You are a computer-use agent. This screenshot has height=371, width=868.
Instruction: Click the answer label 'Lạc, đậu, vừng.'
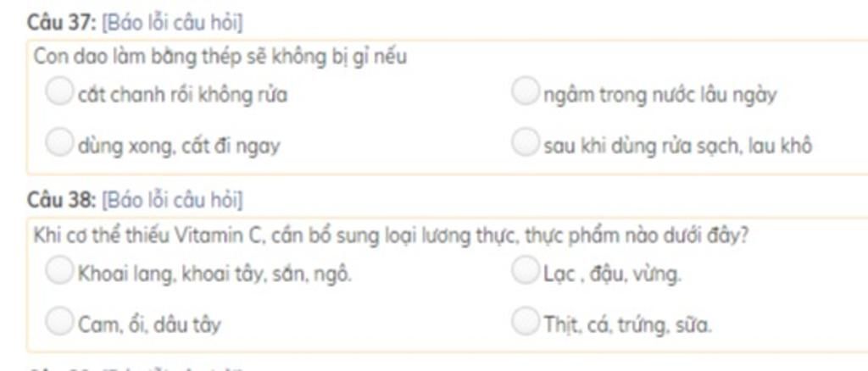(x=612, y=274)
